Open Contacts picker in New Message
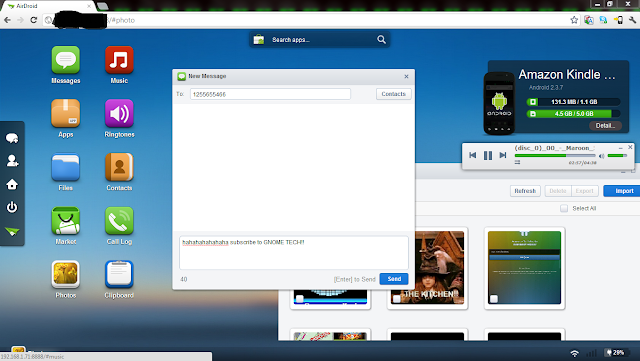Image resolution: width=640 pixels, height=361 pixels. [393, 94]
